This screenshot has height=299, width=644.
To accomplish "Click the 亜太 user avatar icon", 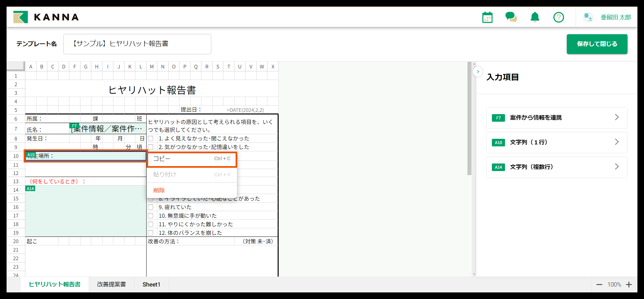I will point(588,17).
